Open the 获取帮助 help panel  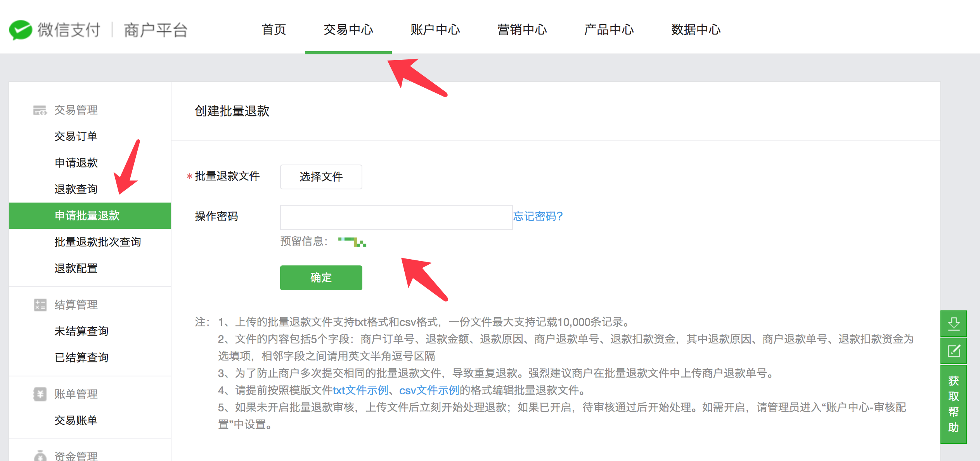[953, 404]
